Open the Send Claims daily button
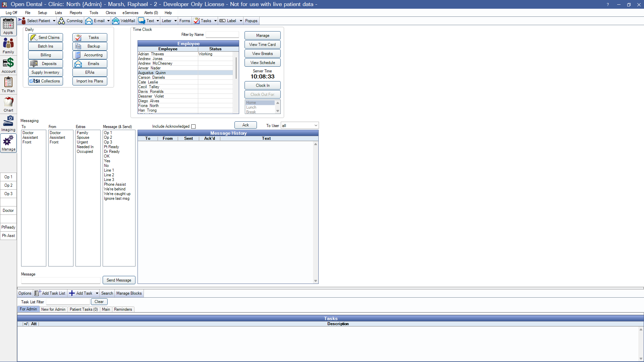This screenshot has height=362, width=644. [46, 38]
